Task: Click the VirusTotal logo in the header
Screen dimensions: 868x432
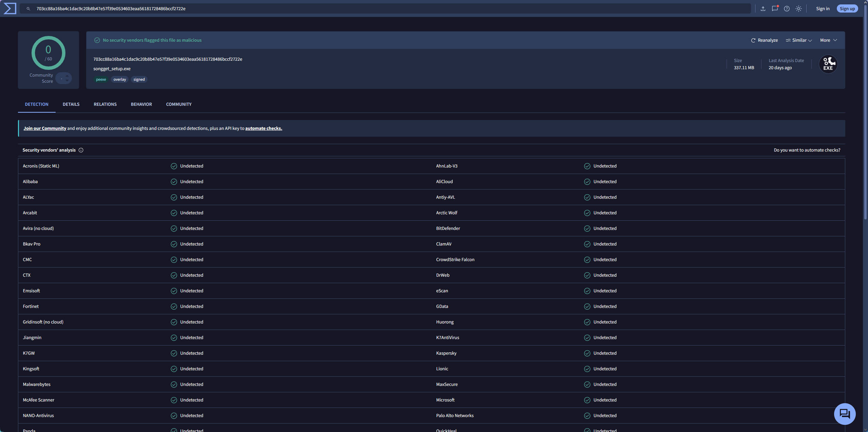Action: pyautogui.click(x=10, y=8)
